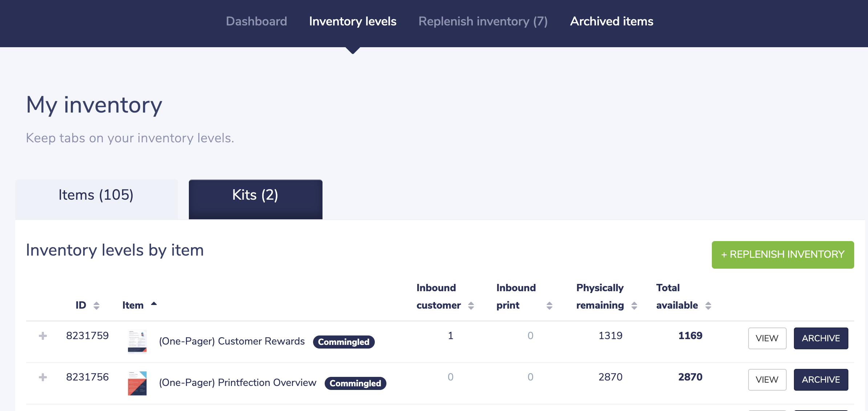Sort table by ID column arrows
Image resolution: width=868 pixels, height=411 pixels.
tap(96, 305)
